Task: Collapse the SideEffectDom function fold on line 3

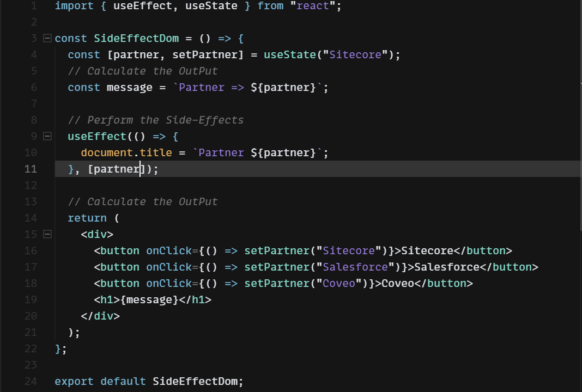Action: coord(47,38)
